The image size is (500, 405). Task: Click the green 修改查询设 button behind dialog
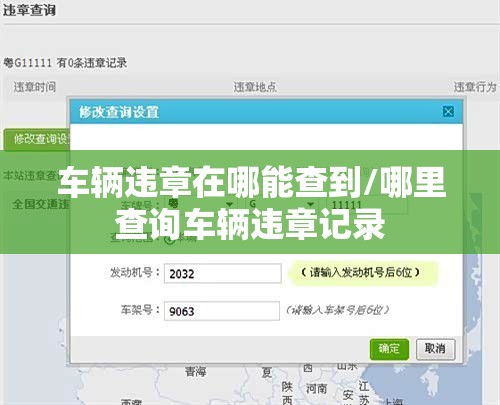point(37,139)
